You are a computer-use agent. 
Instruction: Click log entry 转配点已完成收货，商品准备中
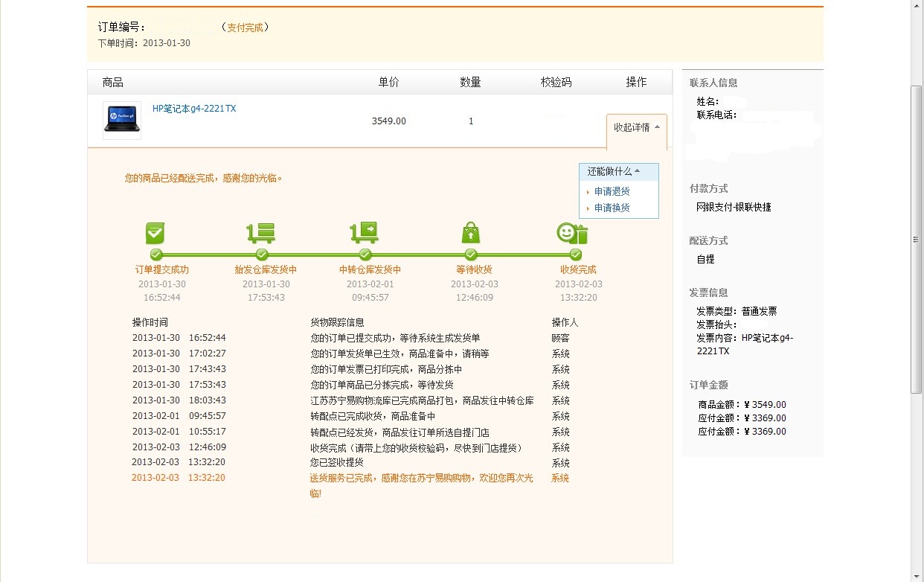click(x=373, y=416)
